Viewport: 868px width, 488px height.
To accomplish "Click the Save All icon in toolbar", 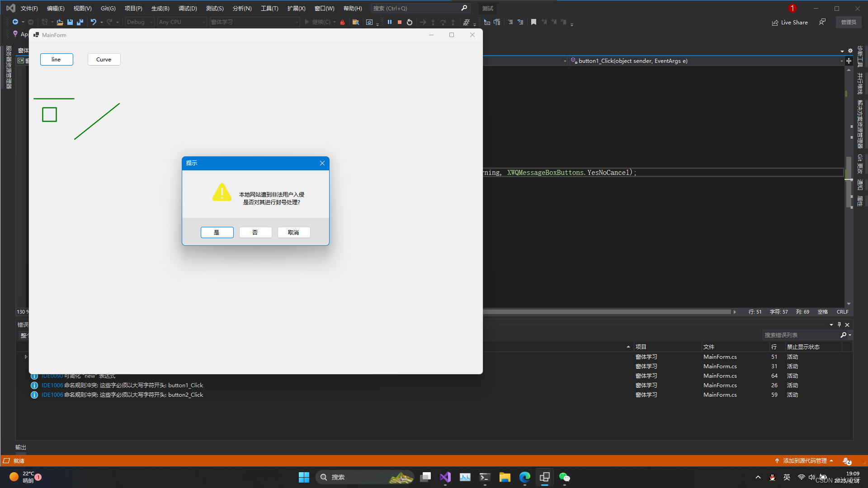I will (80, 22).
